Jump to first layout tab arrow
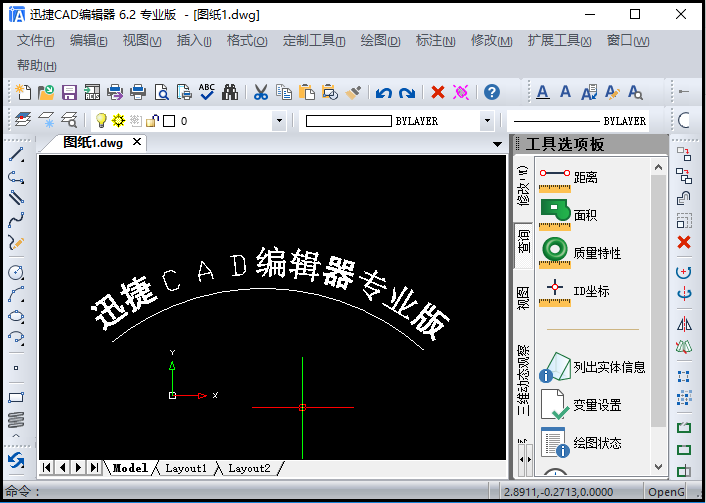Viewport: 706px width, 503px height. (x=46, y=468)
